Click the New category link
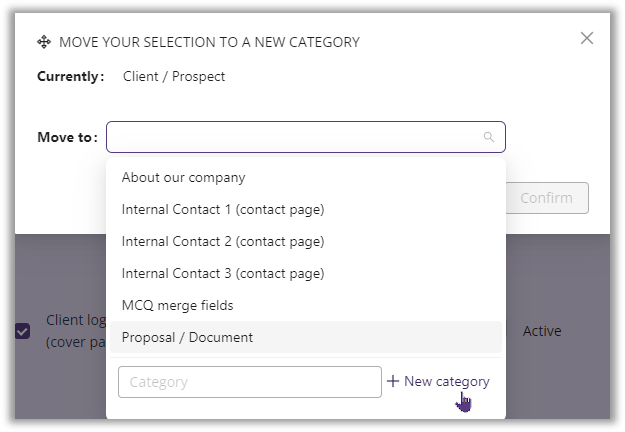Image resolution: width=625 pixels, height=432 pixels. 446,382
